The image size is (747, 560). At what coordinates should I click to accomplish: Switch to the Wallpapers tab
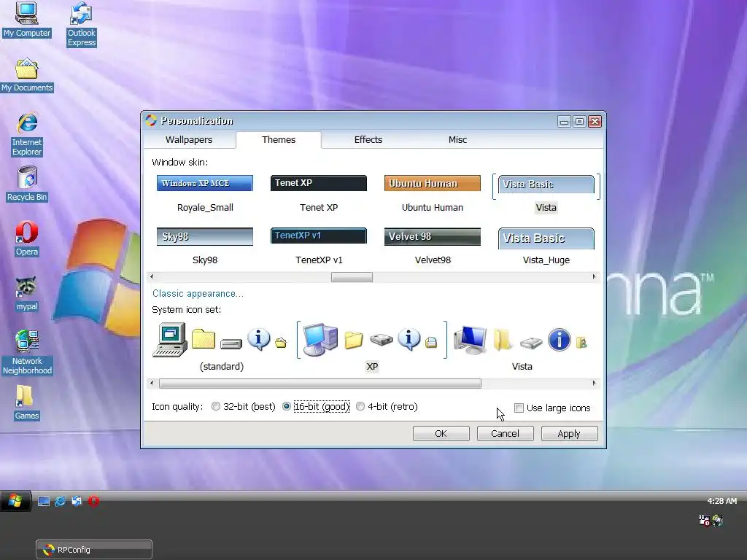pyautogui.click(x=189, y=139)
